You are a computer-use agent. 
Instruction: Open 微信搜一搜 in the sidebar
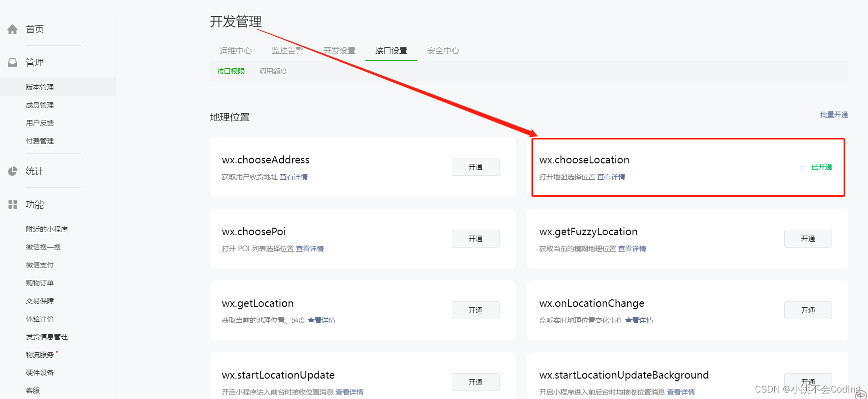[x=43, y=247]
